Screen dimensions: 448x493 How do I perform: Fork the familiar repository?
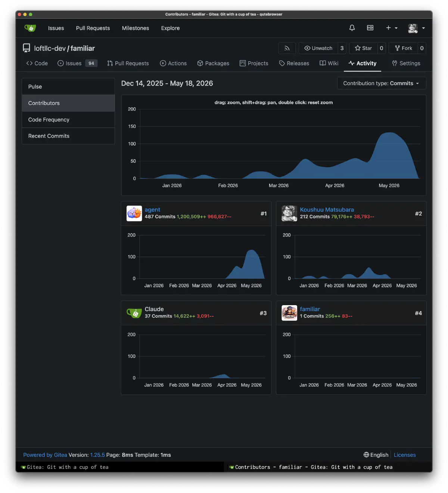point(403,48)
